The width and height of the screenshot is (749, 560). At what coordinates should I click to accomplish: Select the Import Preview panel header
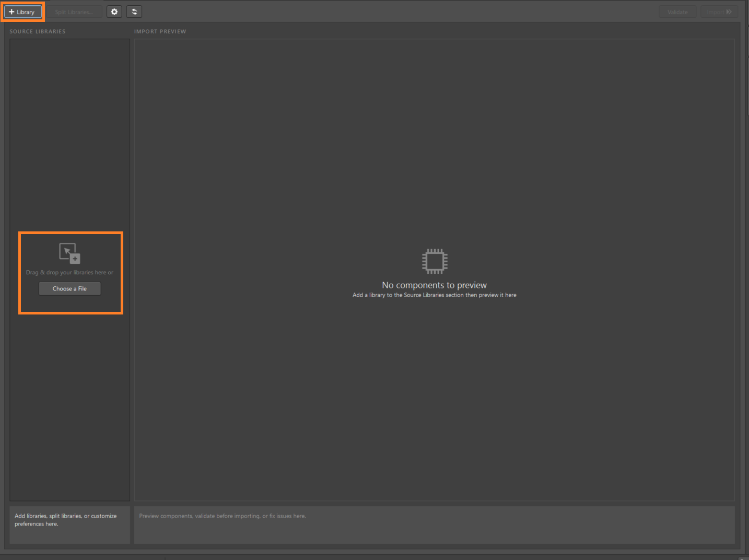pyautogui.click(x=160, y=31)
